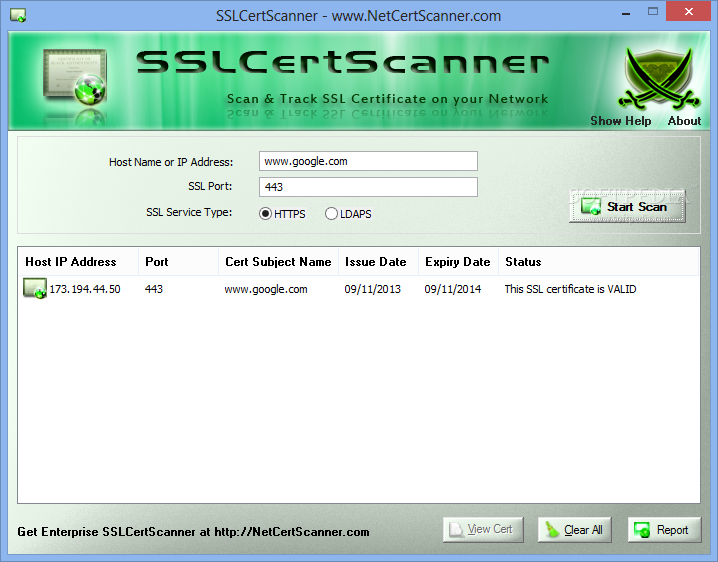Sort by Port column header
Image resolution: width=718 pixels, height=562 pixels.
[179, 262]
